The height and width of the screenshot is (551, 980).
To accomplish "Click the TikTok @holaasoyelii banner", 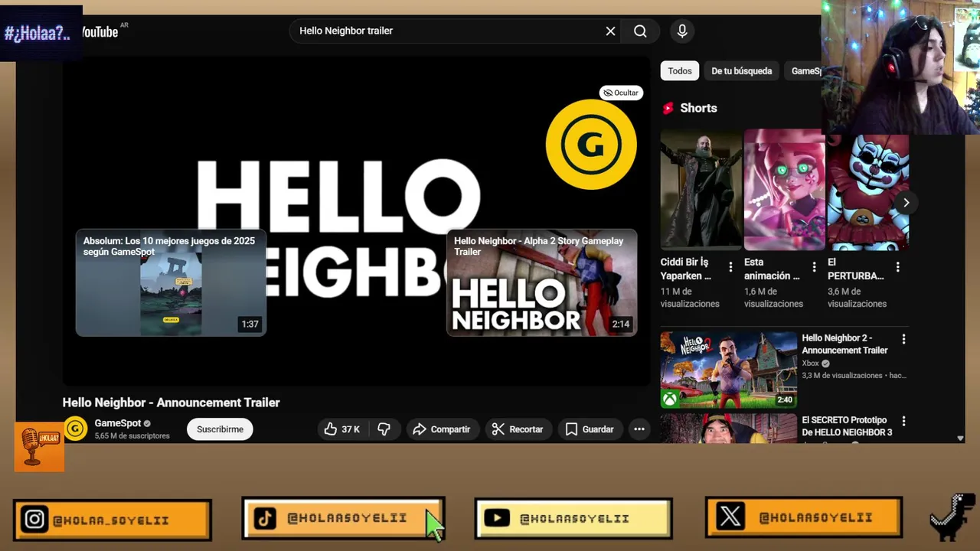I will (343, 518).
